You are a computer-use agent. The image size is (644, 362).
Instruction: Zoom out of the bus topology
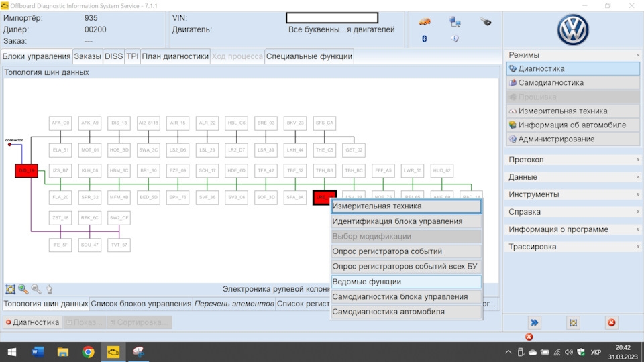(x=36, y=290)
